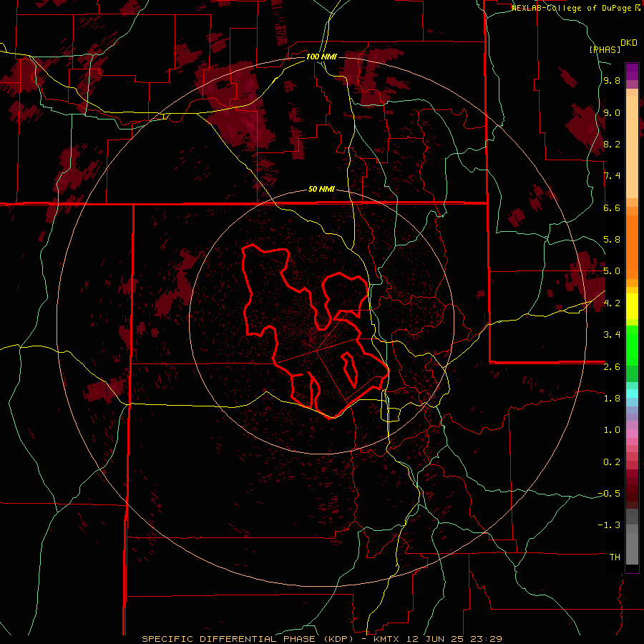Image resolution: width=644 pixels, height=644 pixels.
Task: Click the 8.2 value on the color scale
Action: click(x=612, y=145)
